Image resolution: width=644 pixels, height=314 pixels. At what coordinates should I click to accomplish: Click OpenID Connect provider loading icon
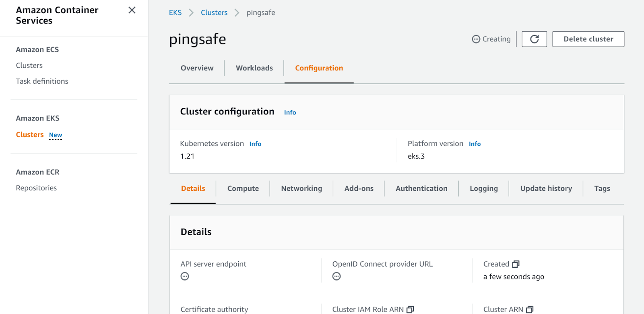[x=336, y=276]
